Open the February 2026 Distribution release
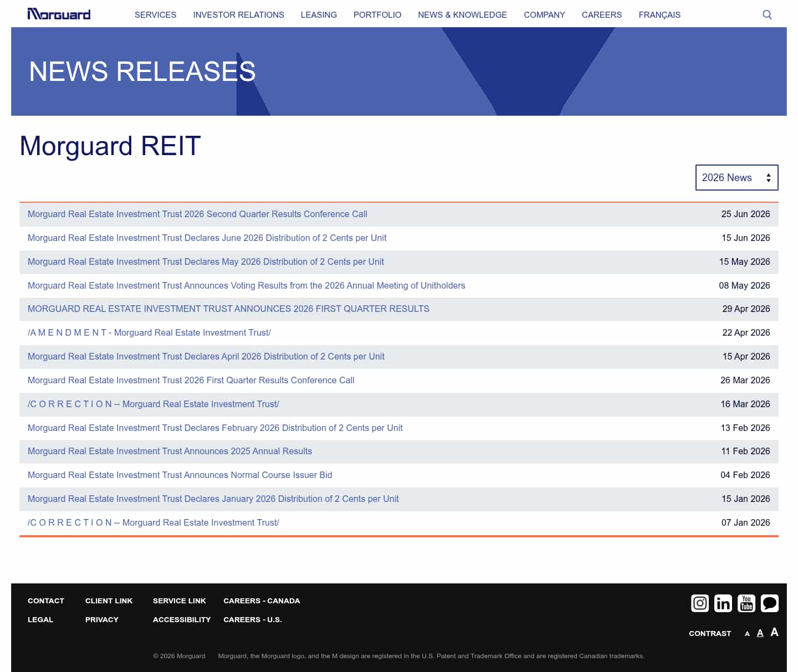 (x=215, y=428)
